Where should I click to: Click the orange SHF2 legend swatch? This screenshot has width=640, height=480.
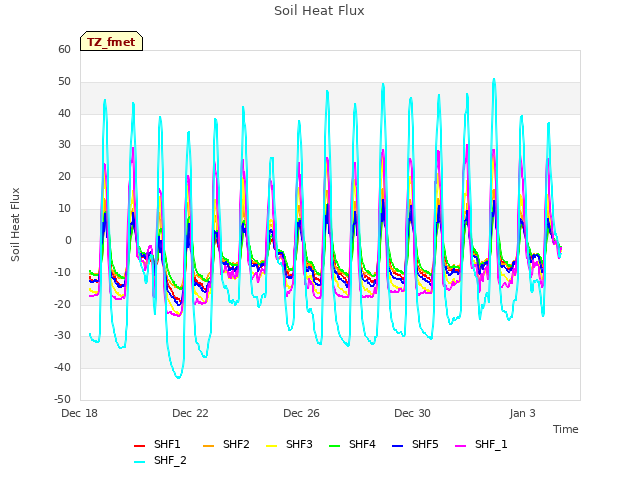click(x=208, y=445)
